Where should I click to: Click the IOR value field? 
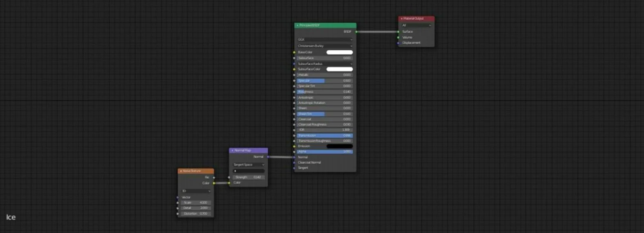click(x=325, y=130)
